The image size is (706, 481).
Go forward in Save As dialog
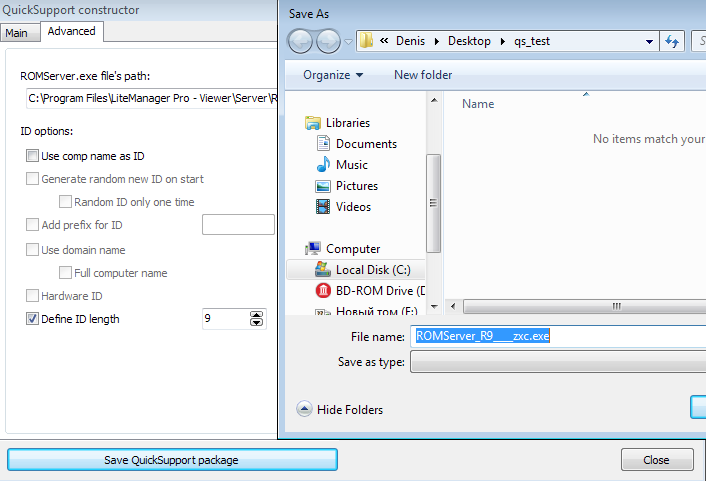pyautogui.click(x=328, y=41)
